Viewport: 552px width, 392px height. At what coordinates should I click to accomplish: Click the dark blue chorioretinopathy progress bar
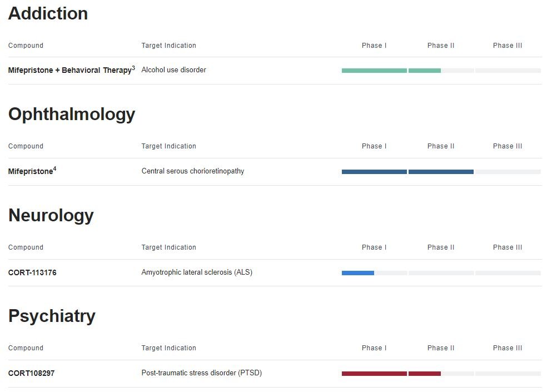pyautogui.click(x=407, y=172)
